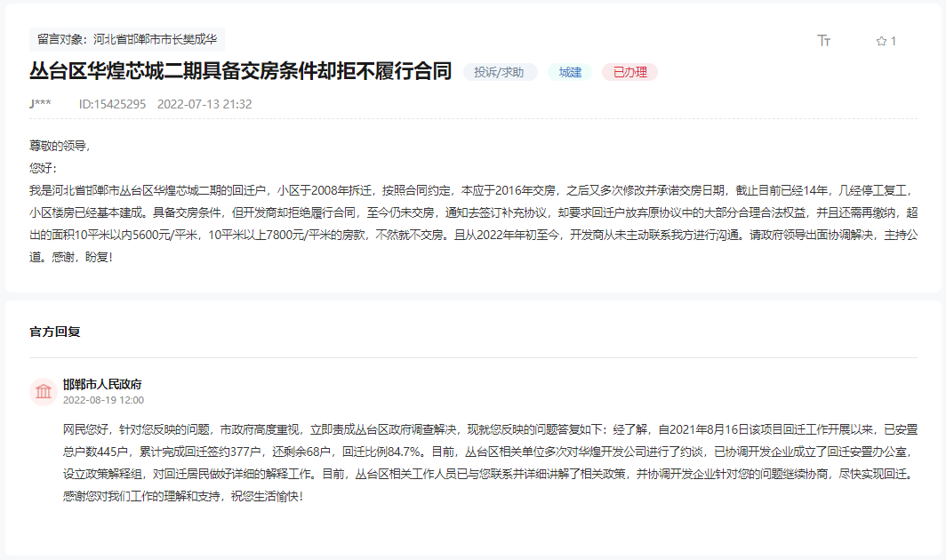Click the 官方回复 section heading
Viewport: 946px width, 560px height.
click(55, 332)
